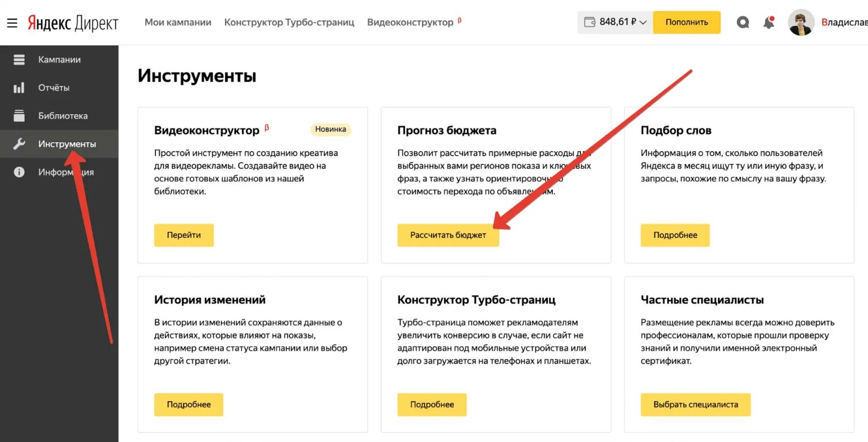The image size is (868, 442).
Task: Open Мои кампании in top navigation
Action: pyautogui.click(x=178, y=23)
